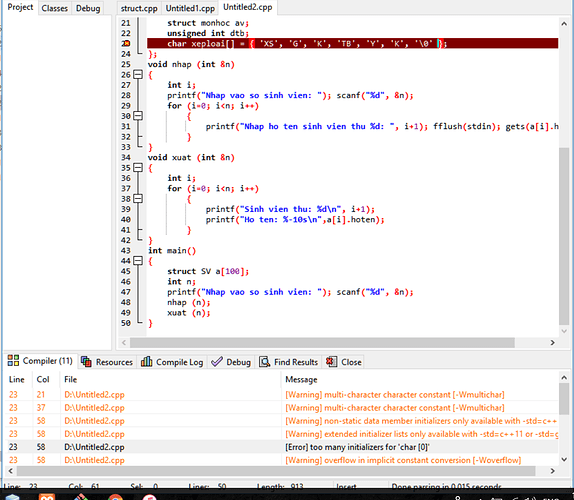Click the Debug checkmark icon

217,362
